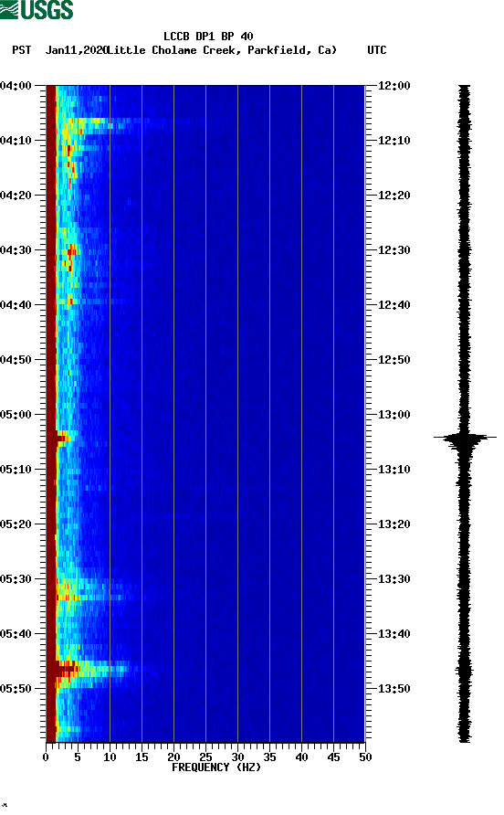Screen dimensions: 504x815
Task: Click the 'PST' timezone label
Action: [21, 50]
